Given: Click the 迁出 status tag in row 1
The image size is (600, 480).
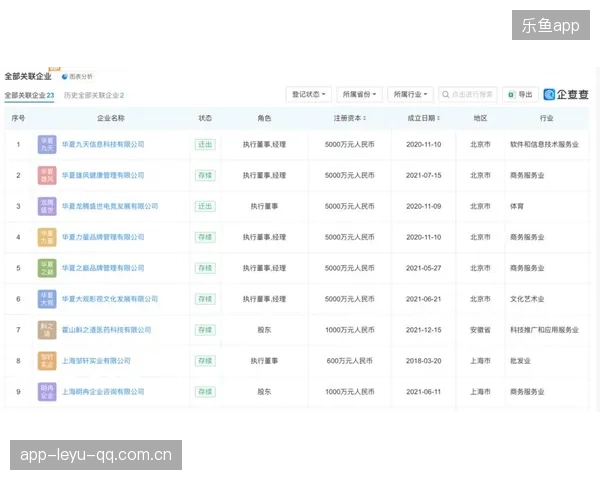Looking at the screenshot, I should [205, 145].
